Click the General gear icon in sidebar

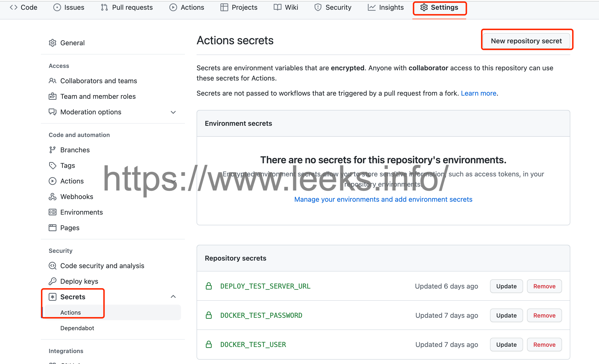[x=53, y=43]
